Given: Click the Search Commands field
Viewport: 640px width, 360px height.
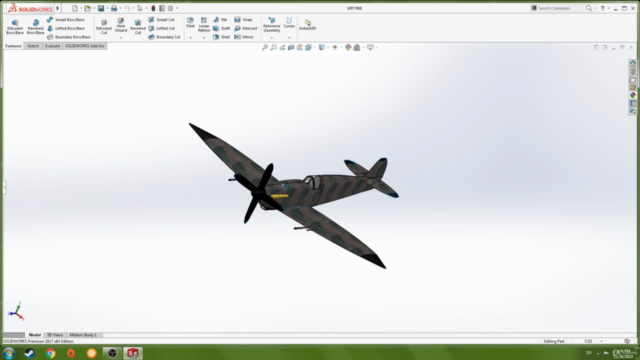Looking at the screenshot, I should [x=558, y=8].
